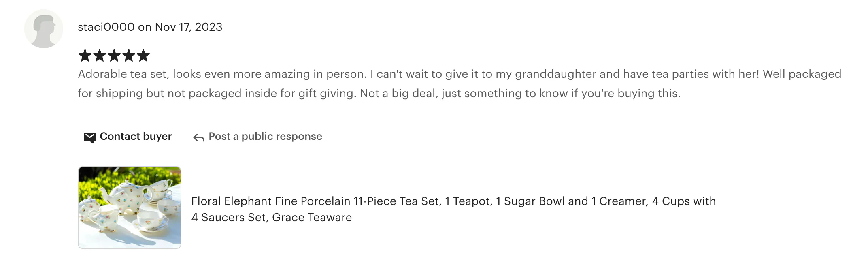Click "Well packaged" in the review text

pyautogui.click(x=802, y=74)
